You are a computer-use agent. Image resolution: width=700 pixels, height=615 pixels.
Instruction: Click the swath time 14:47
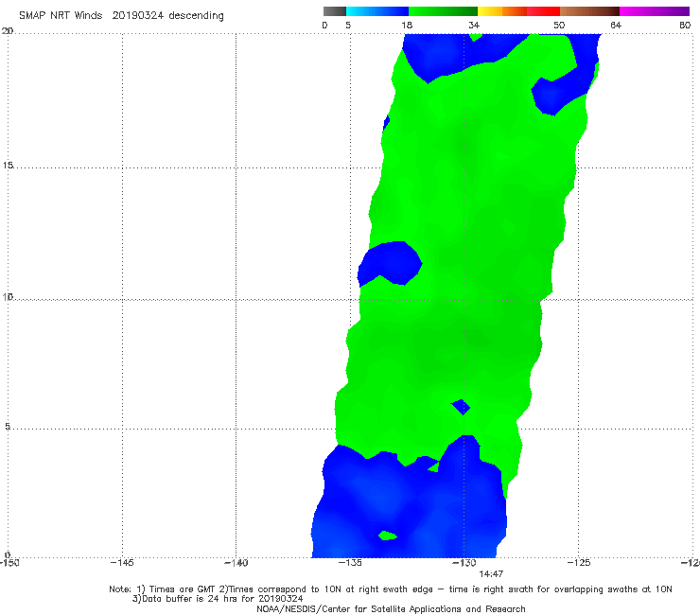coord(491,574)
